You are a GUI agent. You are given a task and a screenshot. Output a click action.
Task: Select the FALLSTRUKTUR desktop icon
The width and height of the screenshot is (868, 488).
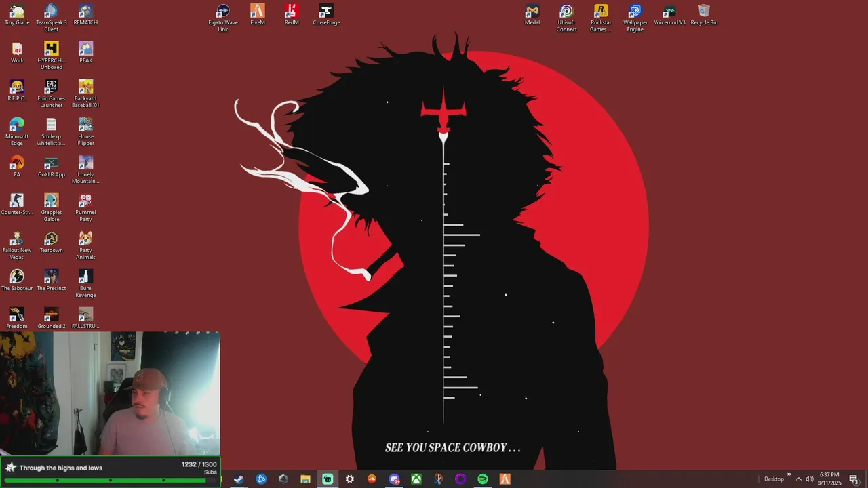click(85, 319)
